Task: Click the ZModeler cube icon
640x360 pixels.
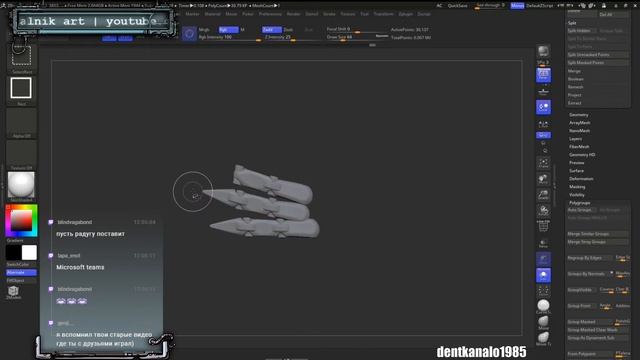Action: 13,291
